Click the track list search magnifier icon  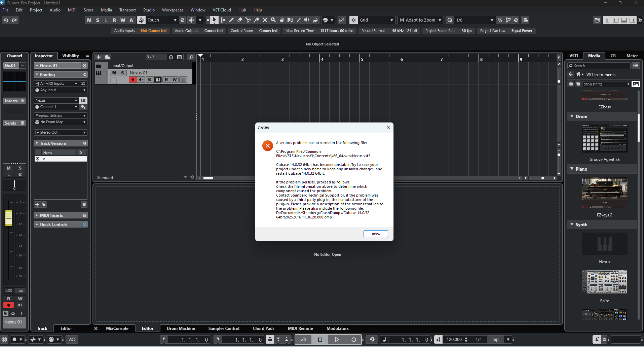[191, 57]
